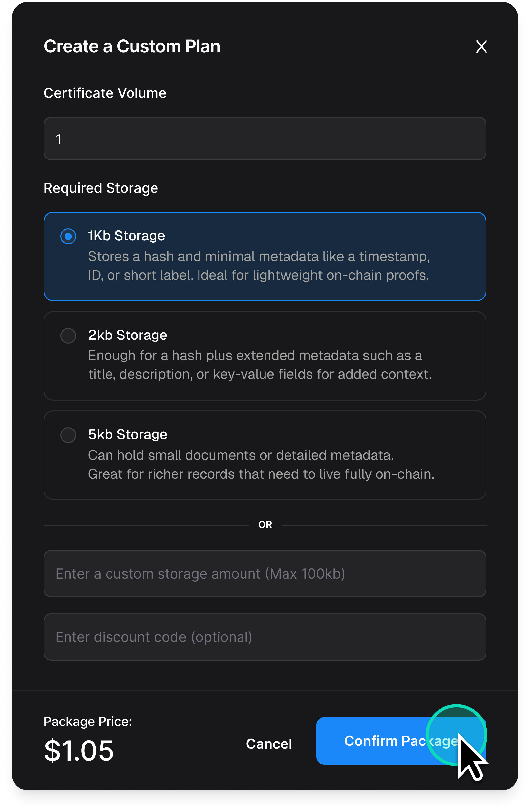Click the Create a Custom Plan title
This screenshot has height=812, width=530.
[x=132, y=46]
